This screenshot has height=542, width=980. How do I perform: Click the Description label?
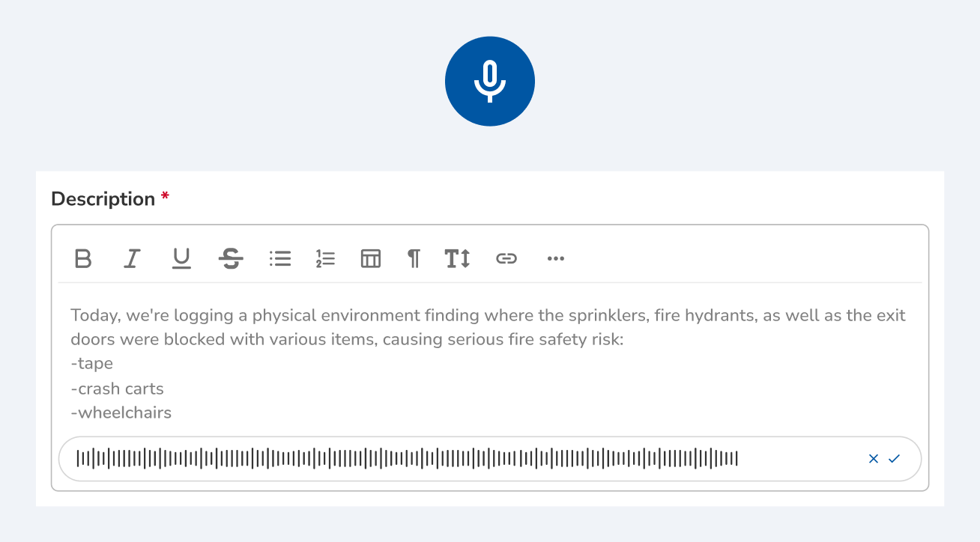103,199
